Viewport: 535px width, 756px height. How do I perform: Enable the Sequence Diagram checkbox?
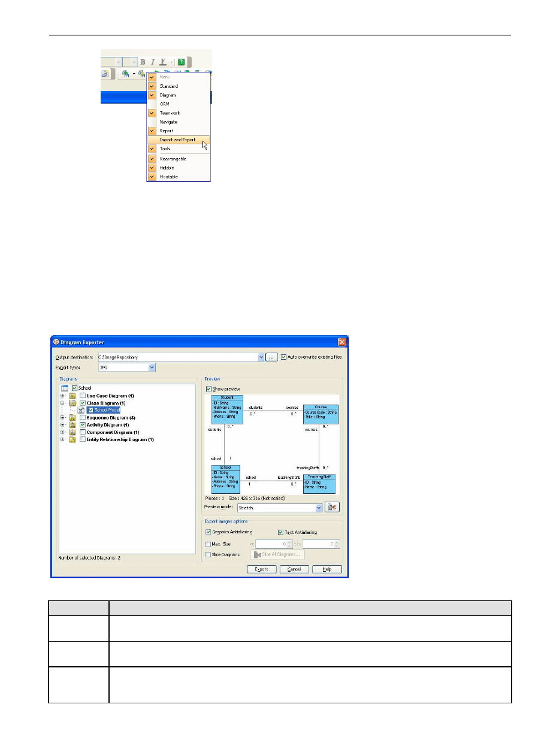pos(83,418)
